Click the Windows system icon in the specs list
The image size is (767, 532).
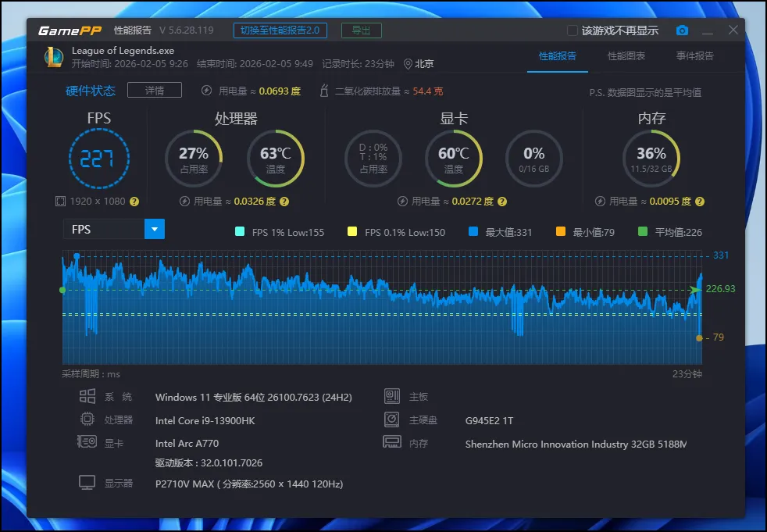87,396
